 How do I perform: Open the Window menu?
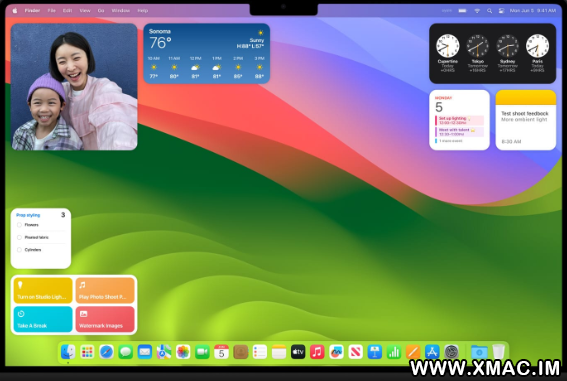120,11
